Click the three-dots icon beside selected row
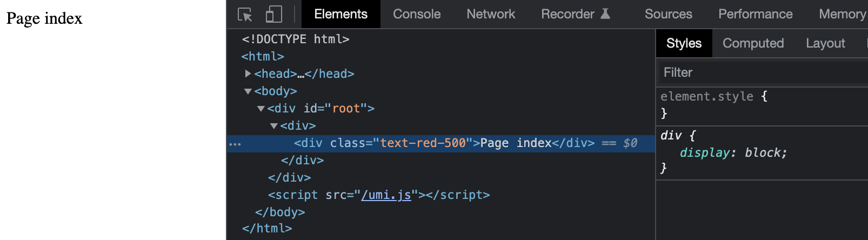 [235, 144]
